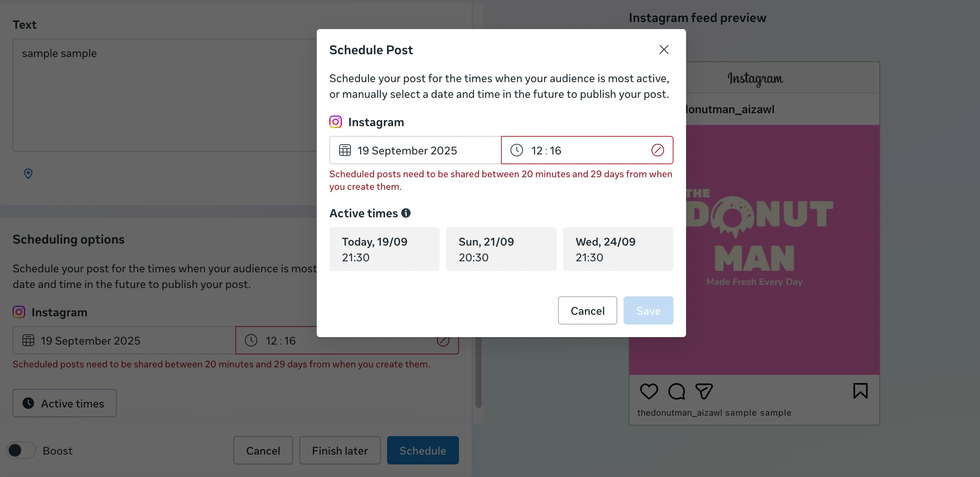This screenshot has height=477, width=980.
Task: Select the Today, 19/09 21:30 active time
Action: point(384,249)
